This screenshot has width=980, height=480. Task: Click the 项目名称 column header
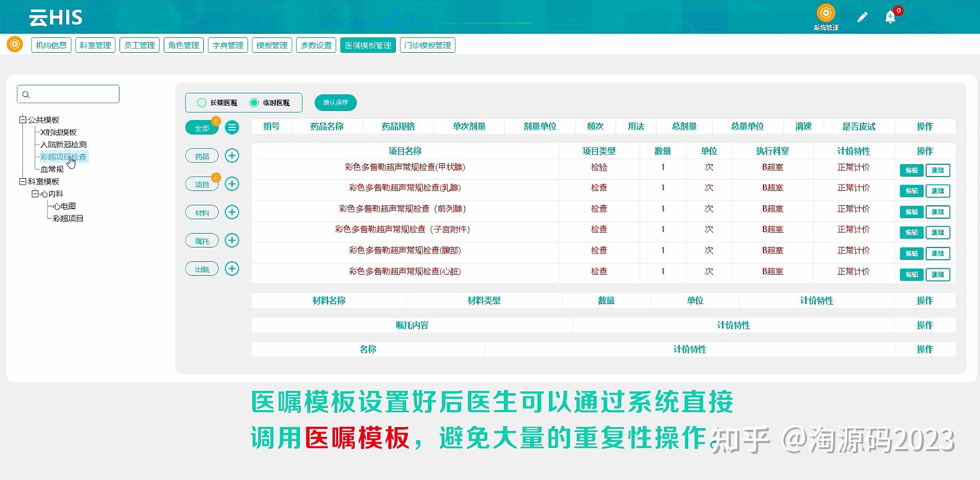coord(405,151)
